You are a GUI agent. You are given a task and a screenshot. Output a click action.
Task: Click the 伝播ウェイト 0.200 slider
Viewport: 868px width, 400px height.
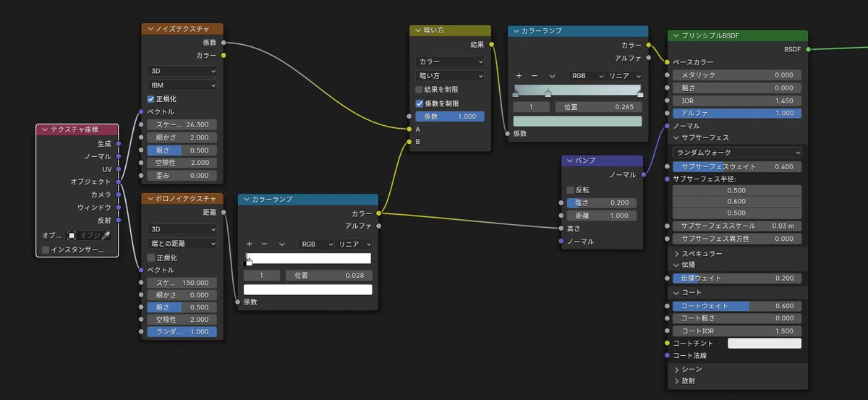[737, 278]
